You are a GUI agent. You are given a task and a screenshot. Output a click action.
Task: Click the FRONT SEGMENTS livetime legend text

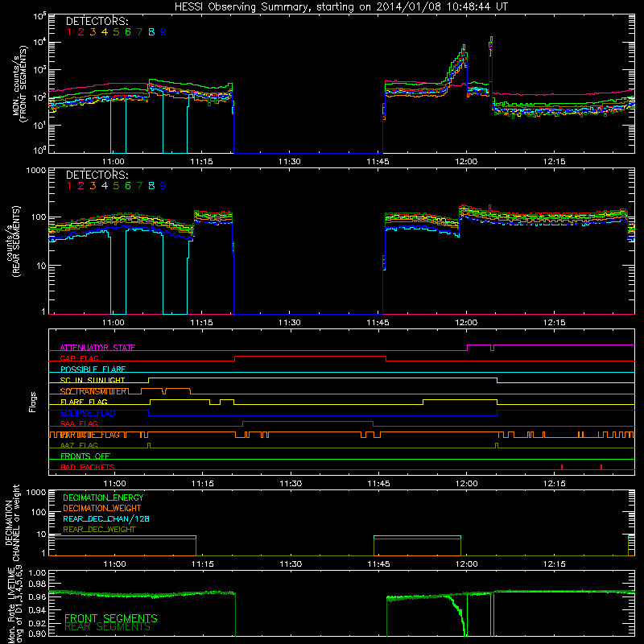coord(111,618)
